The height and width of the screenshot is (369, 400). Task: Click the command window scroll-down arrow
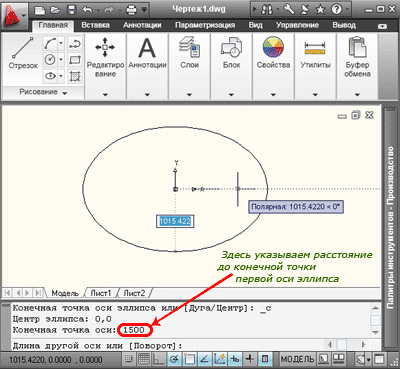376,332
